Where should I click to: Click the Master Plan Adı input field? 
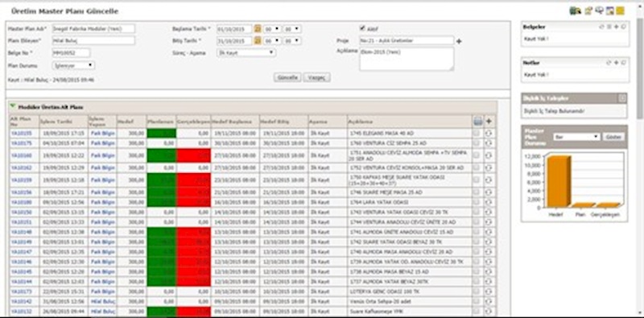click(93, 29)
